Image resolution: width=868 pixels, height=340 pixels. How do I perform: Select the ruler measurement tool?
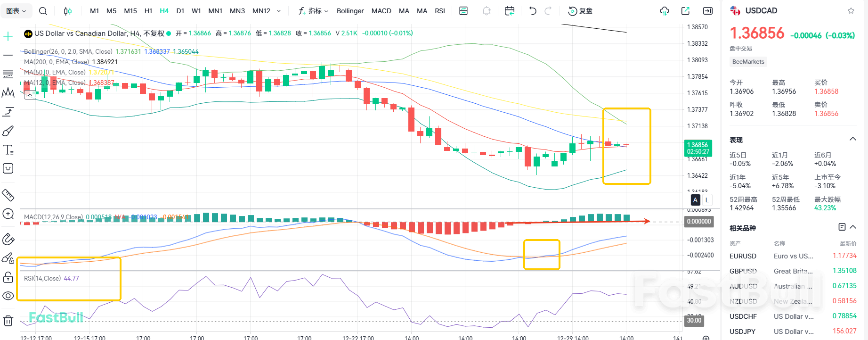point(8,195)
